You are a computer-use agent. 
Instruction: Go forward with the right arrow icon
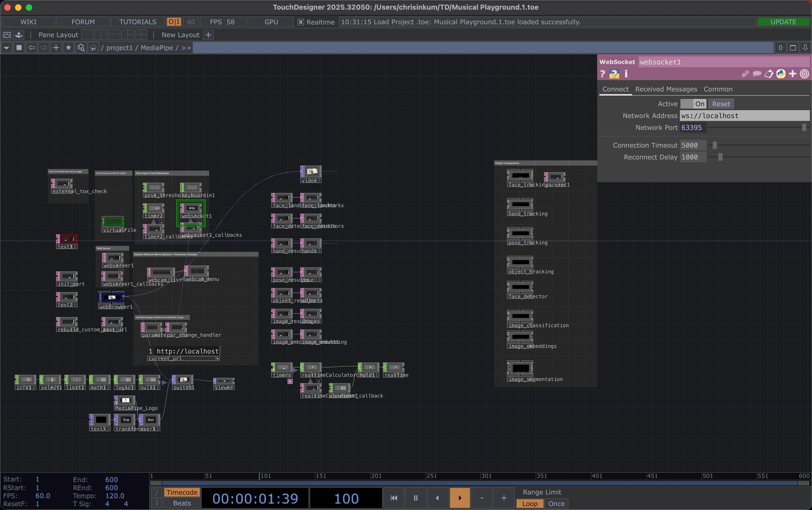44,48
